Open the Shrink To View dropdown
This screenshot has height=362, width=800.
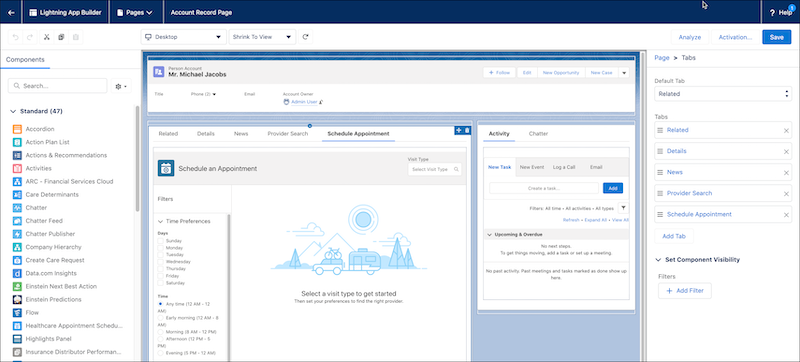pyautogui.click(x=262, y=37)
